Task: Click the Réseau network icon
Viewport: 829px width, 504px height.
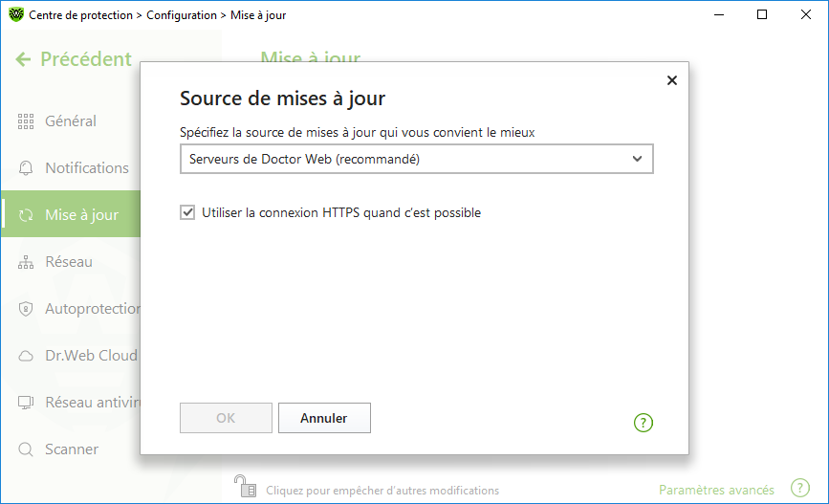Action: coord(26,262)
